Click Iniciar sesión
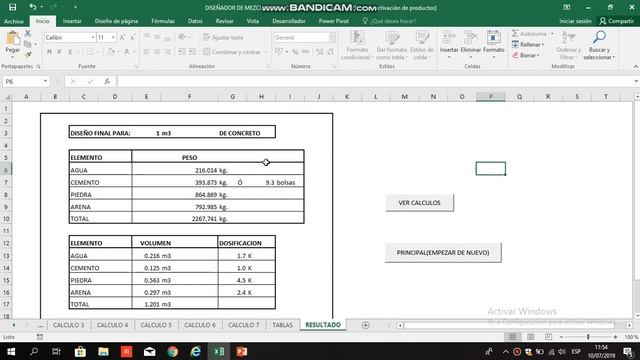Image resolution: width=640 pixels, height=360 pixels. click(x=575, y=21)
